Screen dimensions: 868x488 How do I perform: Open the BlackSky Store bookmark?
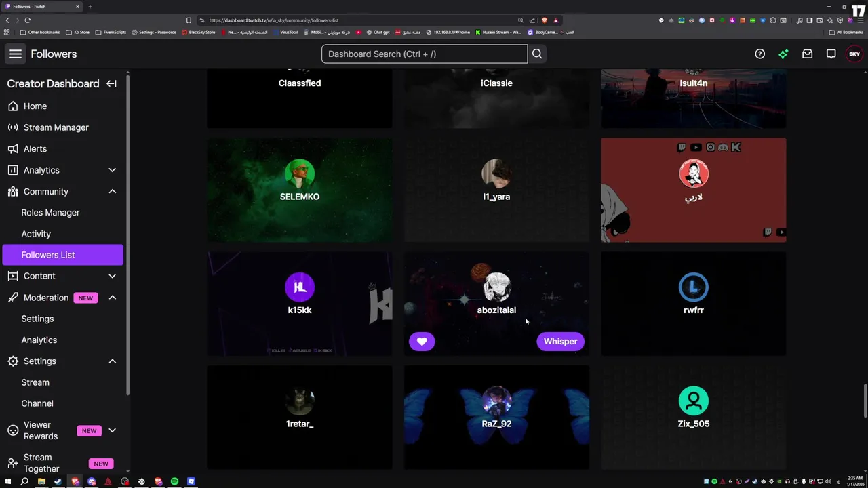coord(198,32)
